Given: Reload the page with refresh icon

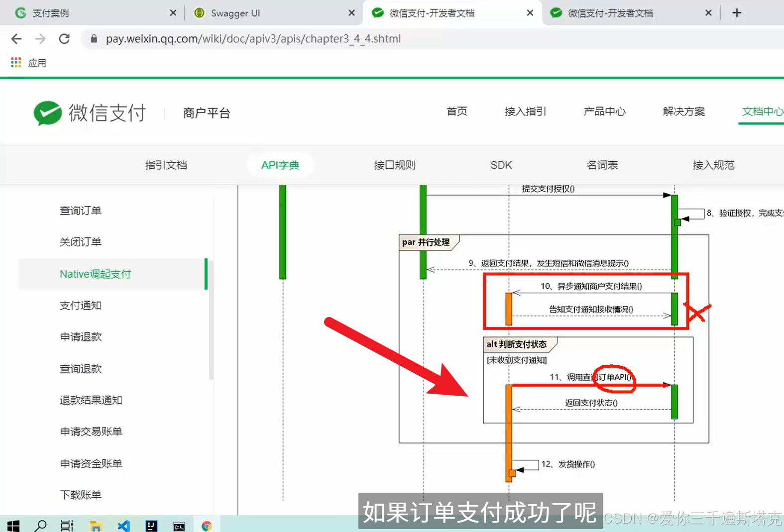Looking at the screenshot, I should [64, 39].
